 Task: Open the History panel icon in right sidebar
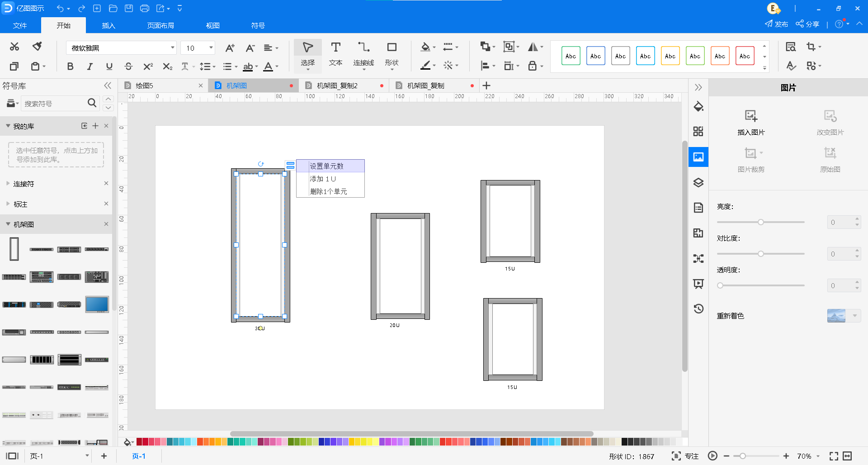click(x=698, y=308)
